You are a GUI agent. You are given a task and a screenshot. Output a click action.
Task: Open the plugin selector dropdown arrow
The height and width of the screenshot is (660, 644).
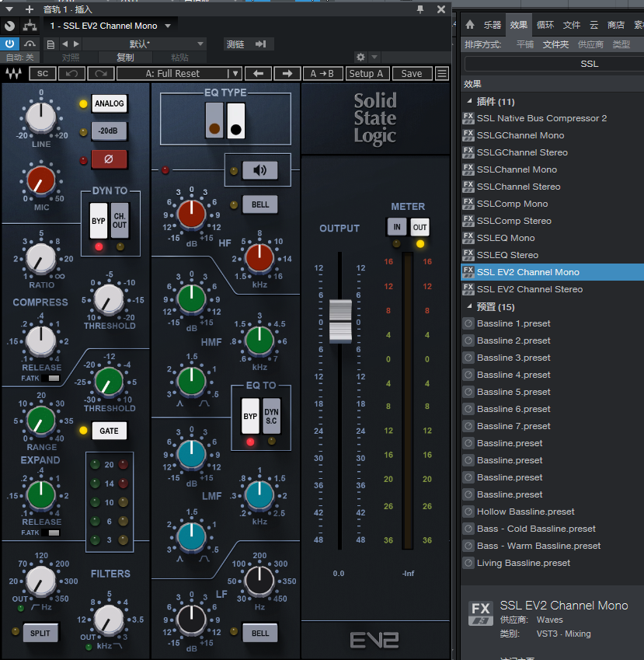[168, 26]
